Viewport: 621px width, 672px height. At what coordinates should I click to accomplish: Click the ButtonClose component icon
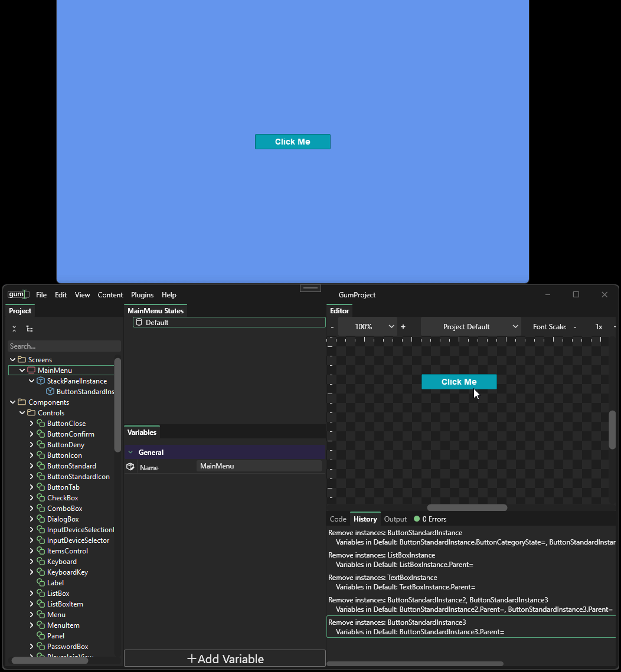point(41,424)
